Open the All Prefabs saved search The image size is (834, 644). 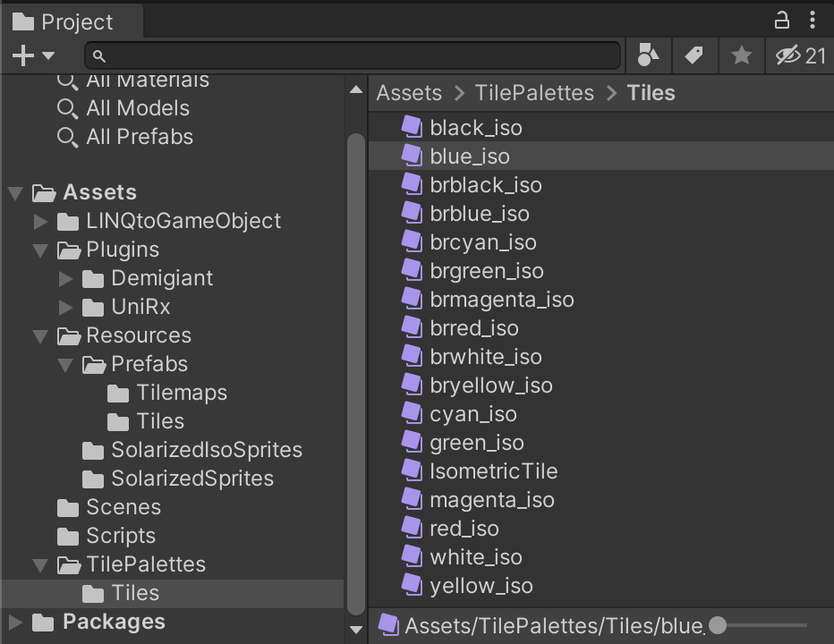tap(125, 137)
